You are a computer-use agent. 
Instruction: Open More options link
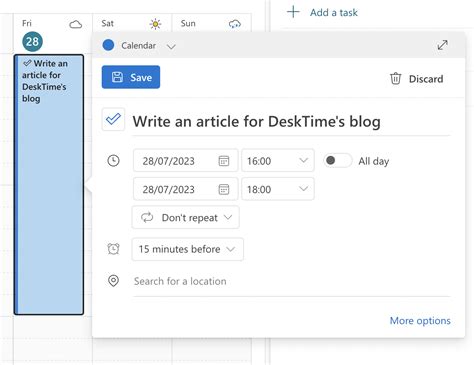click(420, 320)
